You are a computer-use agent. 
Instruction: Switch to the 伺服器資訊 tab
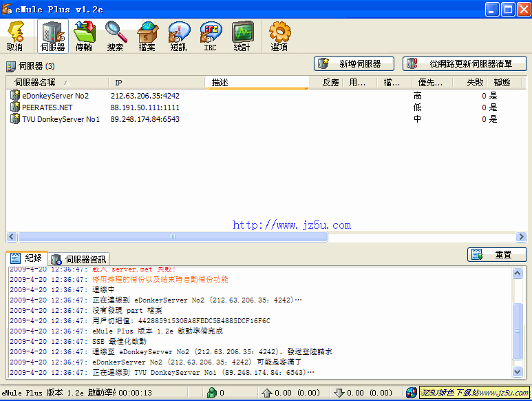pyautogui.click(x=78, y=260)
